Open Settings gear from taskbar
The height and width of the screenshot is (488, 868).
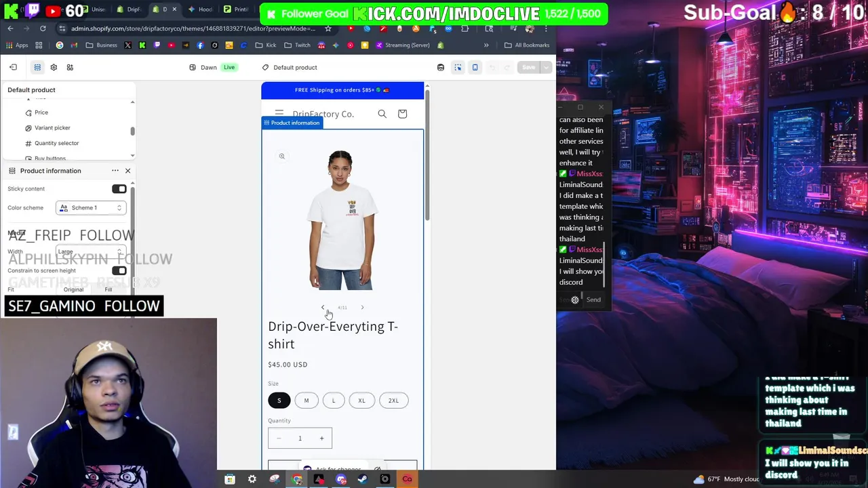252,479
